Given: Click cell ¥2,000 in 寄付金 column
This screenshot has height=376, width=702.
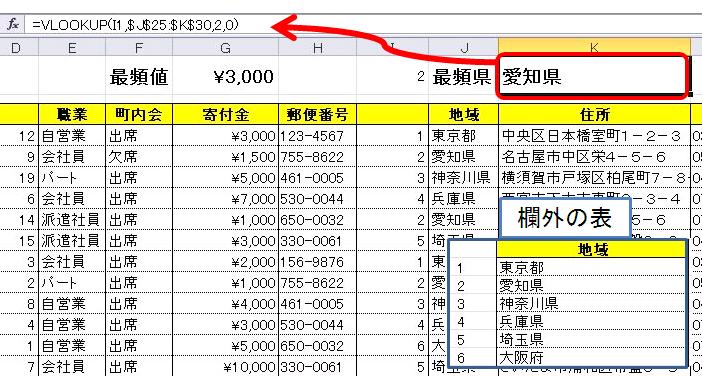Looking at the screenshot, I should coord(226,262).
